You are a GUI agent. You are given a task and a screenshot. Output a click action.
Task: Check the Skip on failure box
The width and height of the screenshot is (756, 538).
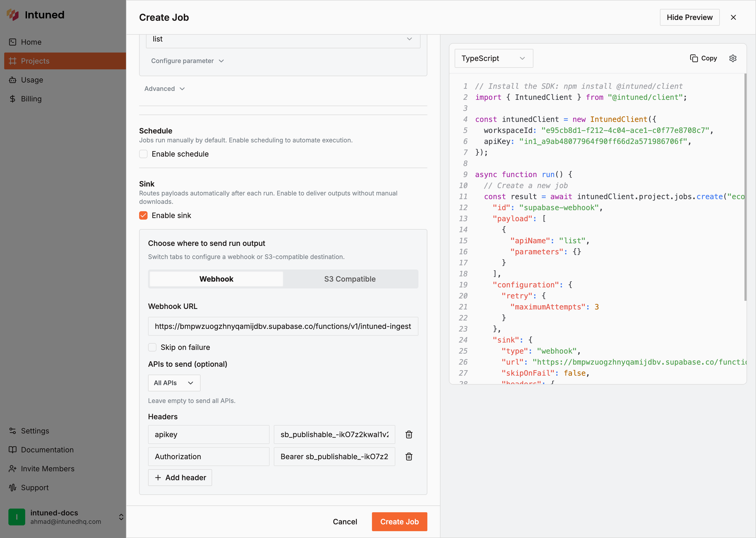point(152,347)
